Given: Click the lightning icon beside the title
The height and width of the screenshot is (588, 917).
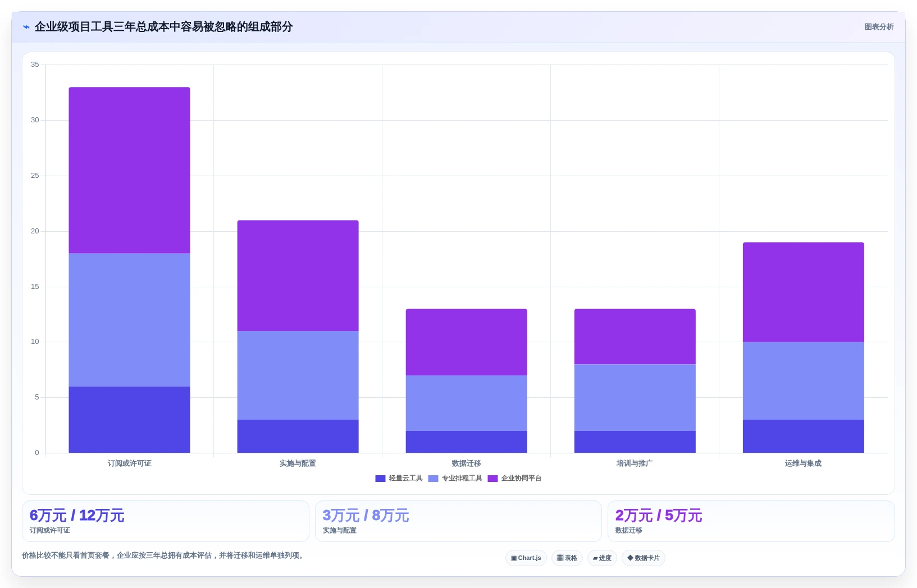Looking at the screenshot, I should (x=26, y=27).
